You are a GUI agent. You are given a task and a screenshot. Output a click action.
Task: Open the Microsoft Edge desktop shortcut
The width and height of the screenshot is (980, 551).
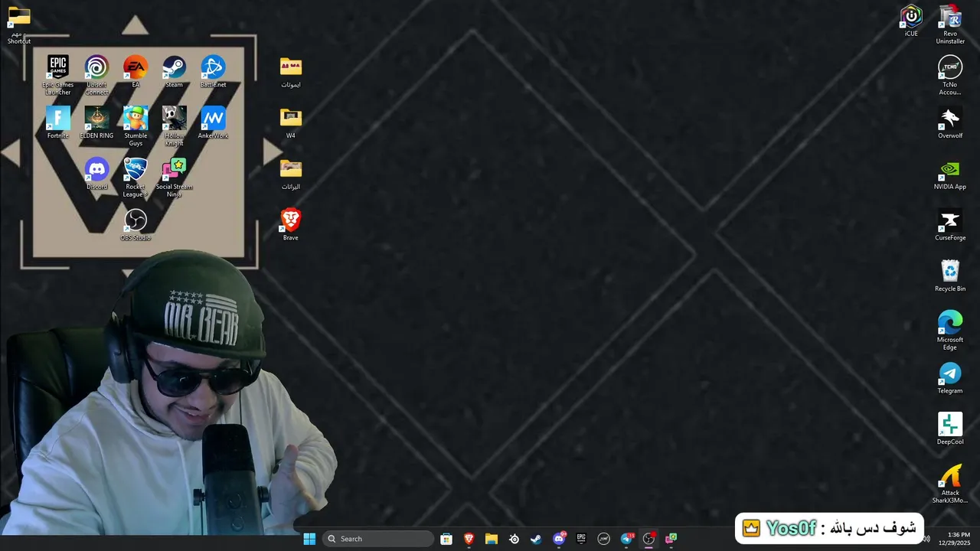(950, 331)
